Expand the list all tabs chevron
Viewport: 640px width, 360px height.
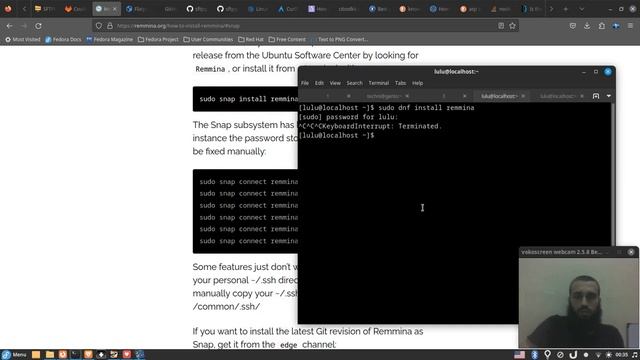[582, 9]
